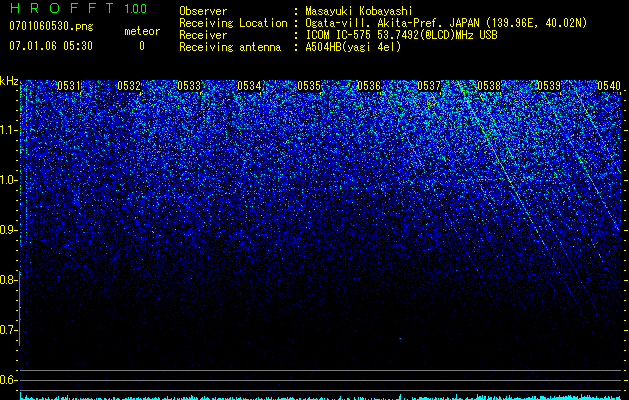Click the 0.8 frequency axis label
The image size is (629, 400).
[8, 280]
